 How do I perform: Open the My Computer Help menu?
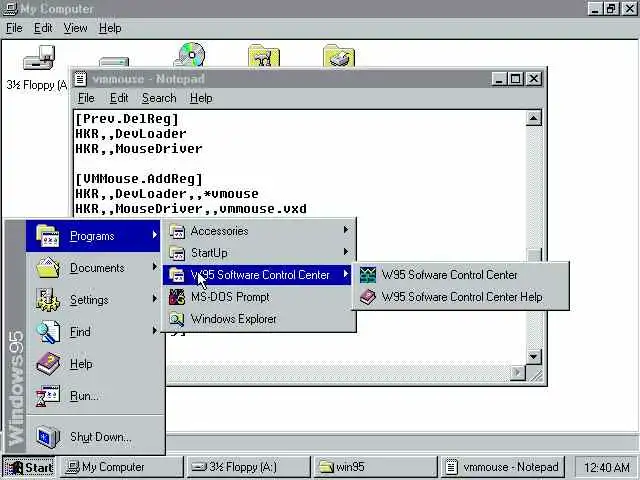110,28
